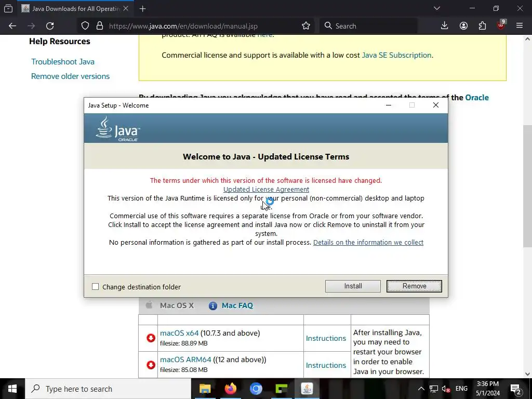Click the ENG language indicator

pyautogui.click(x=461, y=389)
